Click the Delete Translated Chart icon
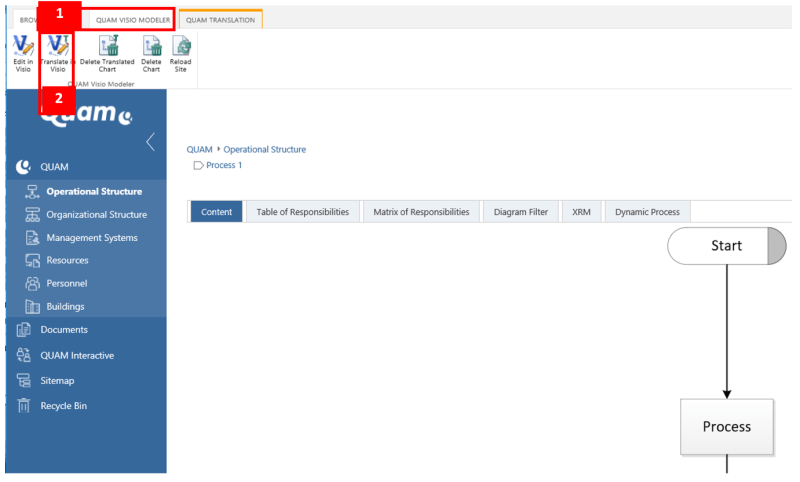This screenshot has height=482, width=800. point(107,46)
